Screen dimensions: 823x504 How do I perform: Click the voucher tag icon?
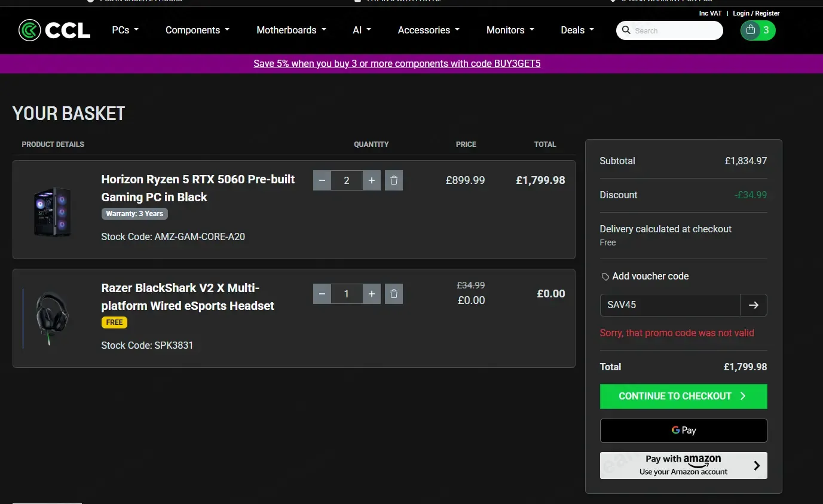pos(605,276)
